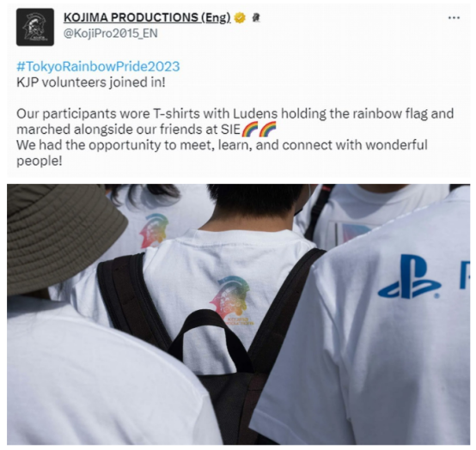This screenshot has width=476, height=450.
Task: Click the @KojiPro2015_EN handle
Action: [111, 33]
